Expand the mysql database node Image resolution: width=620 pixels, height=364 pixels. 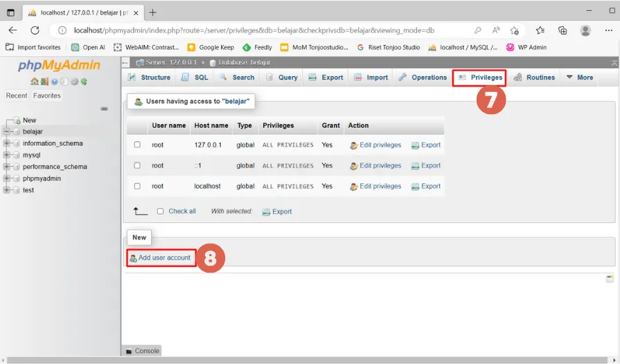(x=6, y=155)
